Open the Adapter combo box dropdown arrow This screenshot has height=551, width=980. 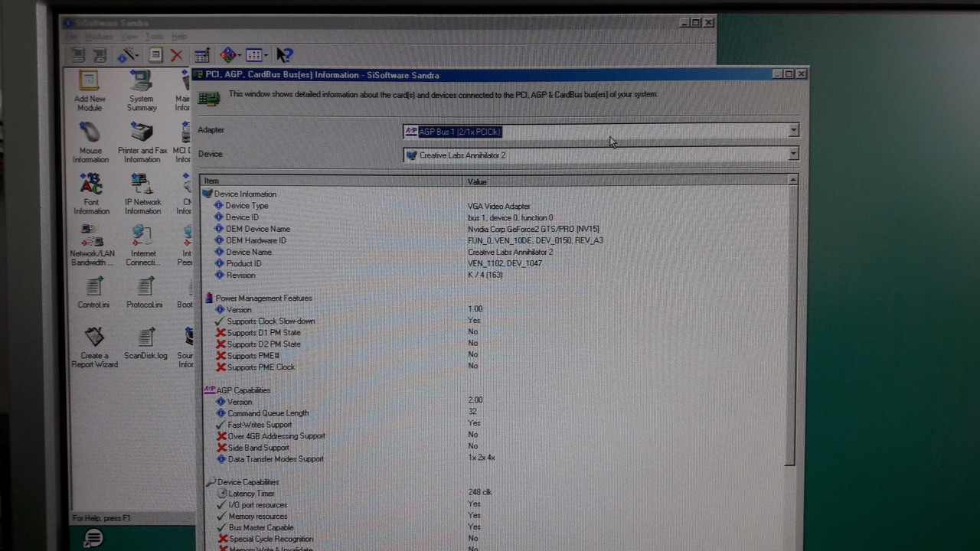pyautogui.click(x=793, y=131)
